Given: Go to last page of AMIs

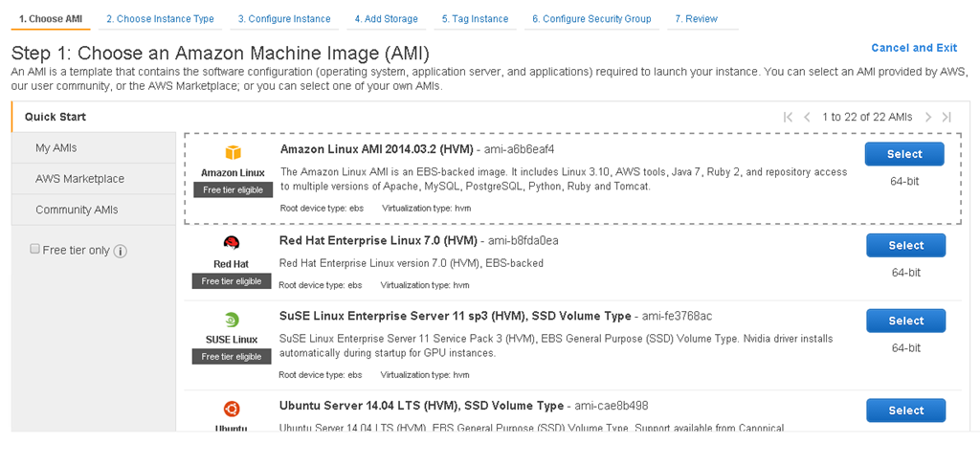Looking at the screenshot, I should (947, 117).
